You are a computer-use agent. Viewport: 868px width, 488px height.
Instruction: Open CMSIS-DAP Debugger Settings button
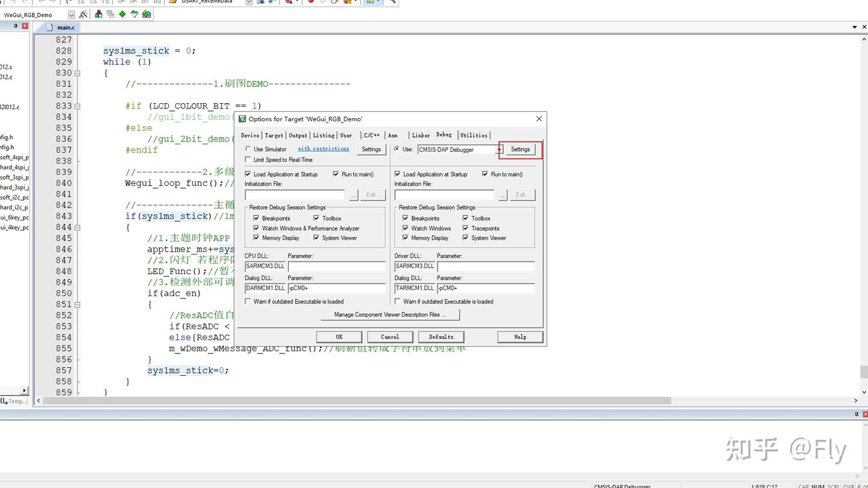pos(520,150)
